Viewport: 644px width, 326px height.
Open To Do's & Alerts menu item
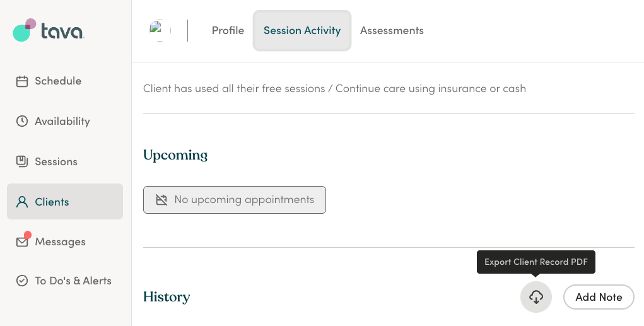click(65, 281)
